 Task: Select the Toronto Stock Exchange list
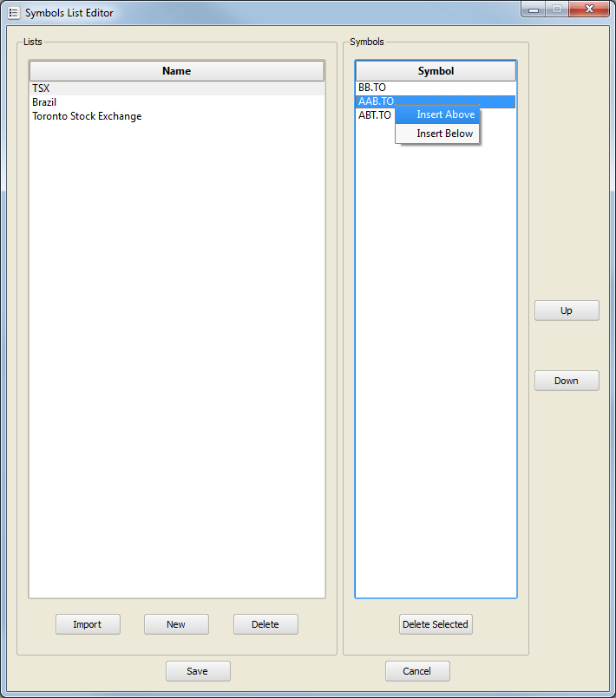pyautogui.click(x=87, y=116)
